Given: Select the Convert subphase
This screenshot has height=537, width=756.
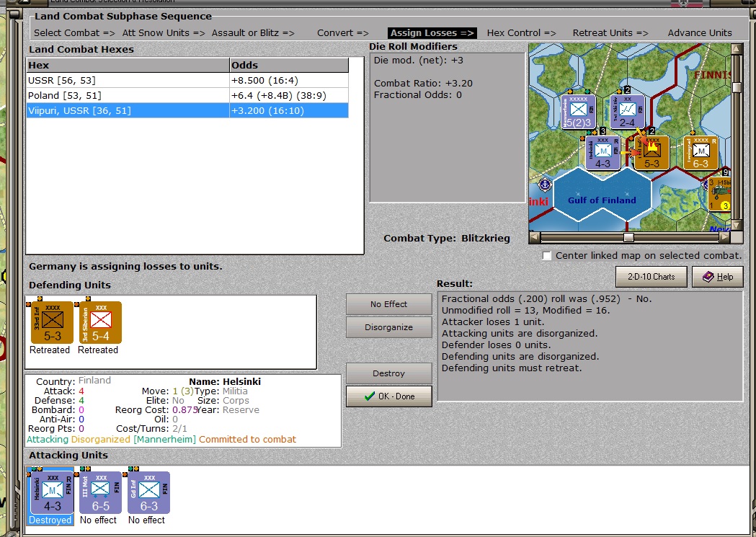Looking at the screenshot, I should pyautogui.click(x=343, y=32).
